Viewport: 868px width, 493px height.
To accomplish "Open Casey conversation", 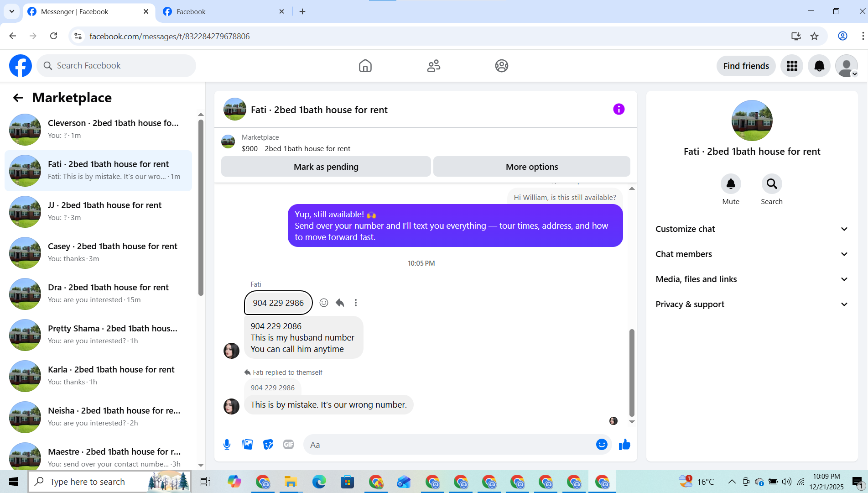I will pos(98,253).
